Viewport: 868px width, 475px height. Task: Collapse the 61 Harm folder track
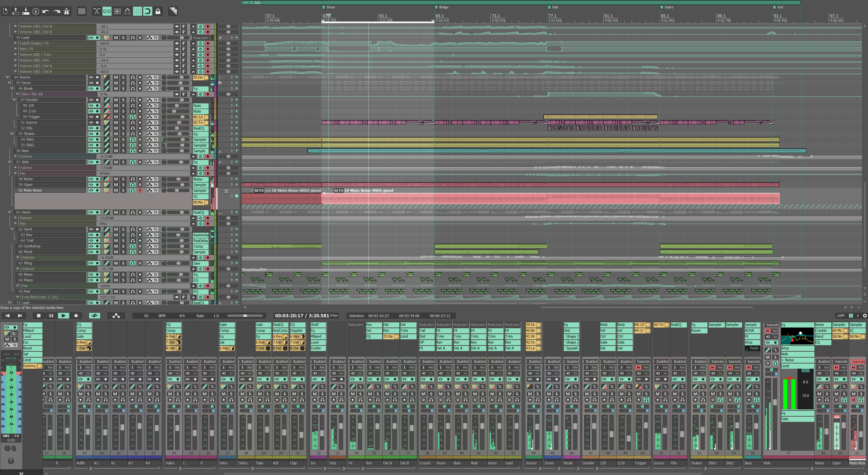(9, 212)
